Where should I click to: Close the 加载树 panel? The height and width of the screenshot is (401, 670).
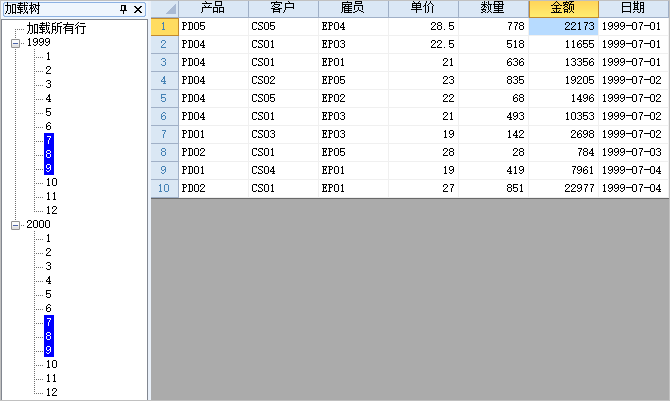point(138,9)
